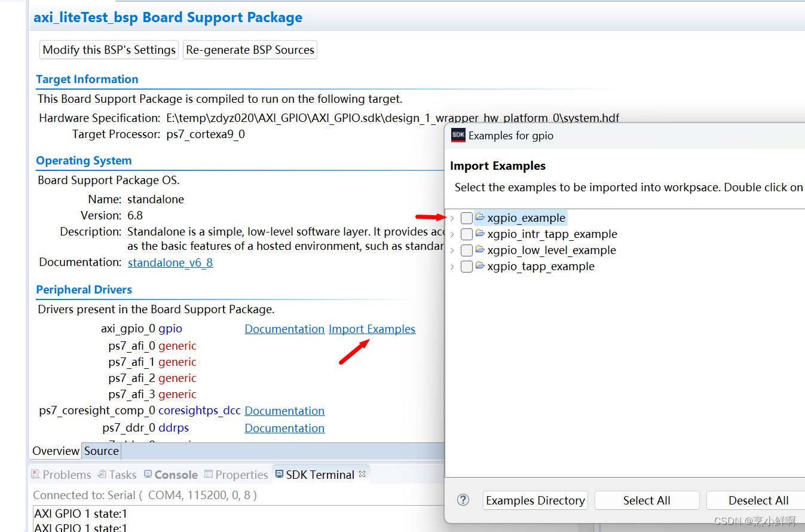Click the Select All button
Viewport: 805px width, 532px height.
[x=647, y=500]
